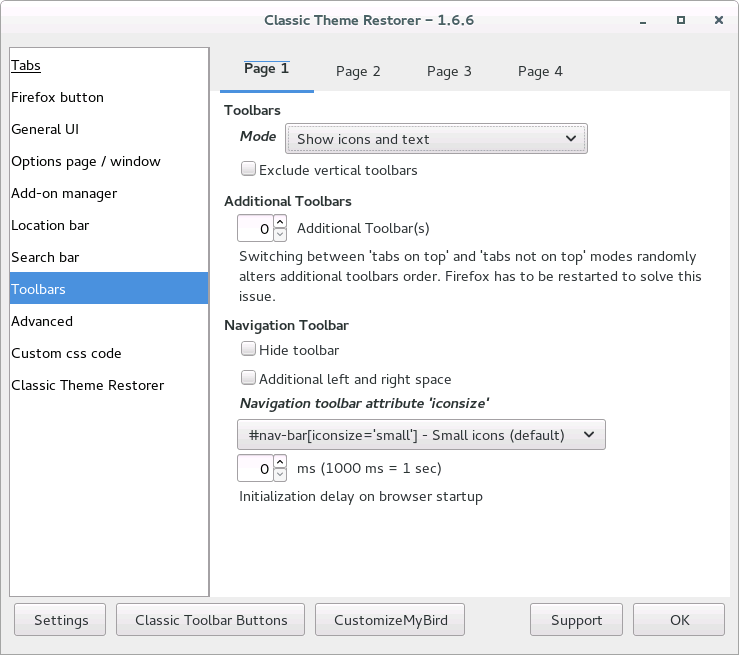Select Custom css code category

[x=109, y=353]
